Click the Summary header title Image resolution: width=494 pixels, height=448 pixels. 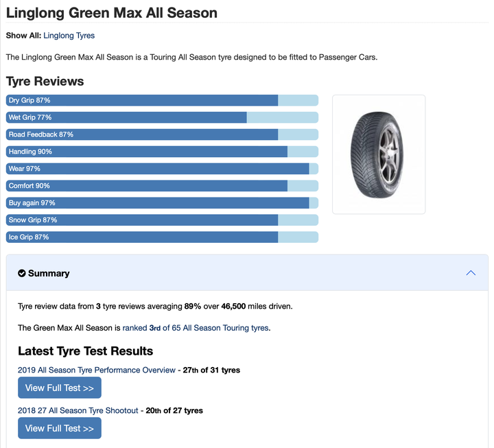pos(49,273)
